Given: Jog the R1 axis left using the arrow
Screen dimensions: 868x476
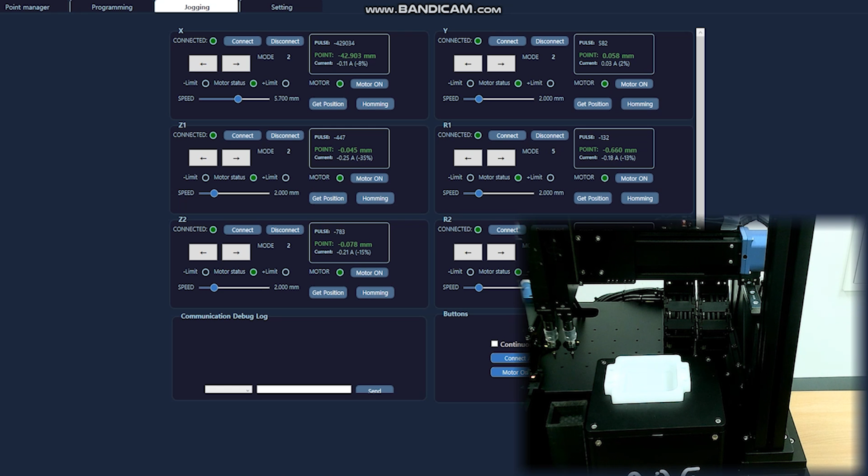Looking at the screenshot, I should (x=468, y=157).
